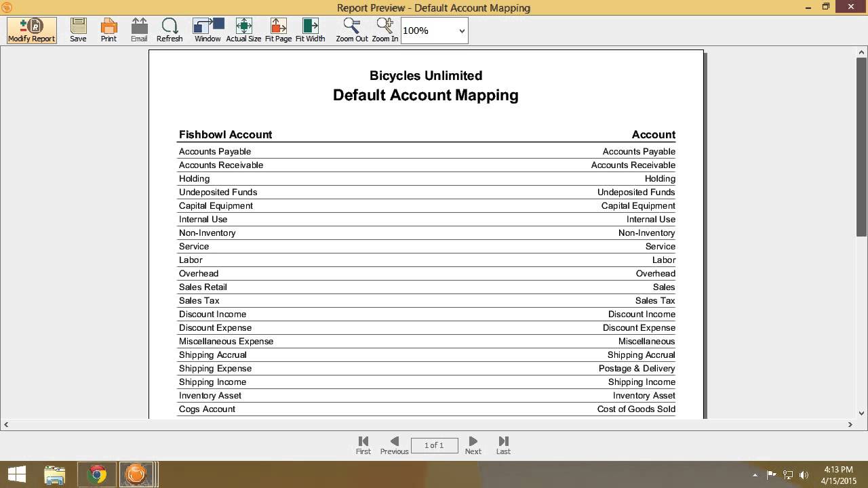Click the network icon in system tray
This screenshot has width=868, height=488.
point(788,475)
